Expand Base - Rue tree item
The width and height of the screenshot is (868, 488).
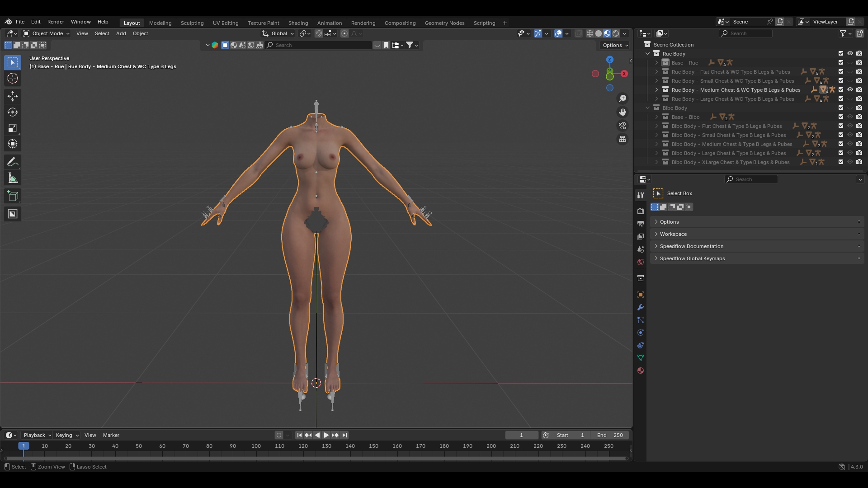(x=656, y=62)
